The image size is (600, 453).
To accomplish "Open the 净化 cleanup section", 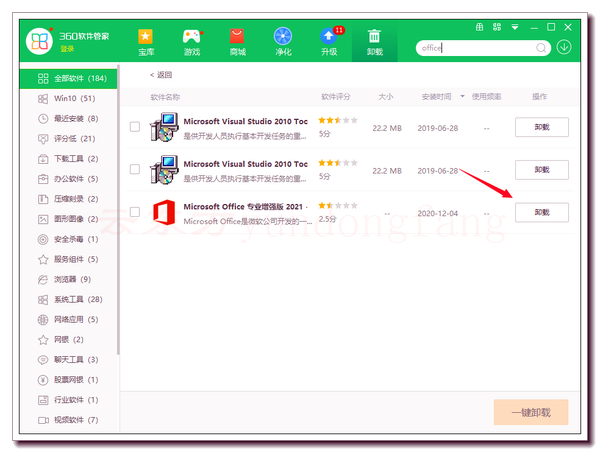I will pos(283,42).
